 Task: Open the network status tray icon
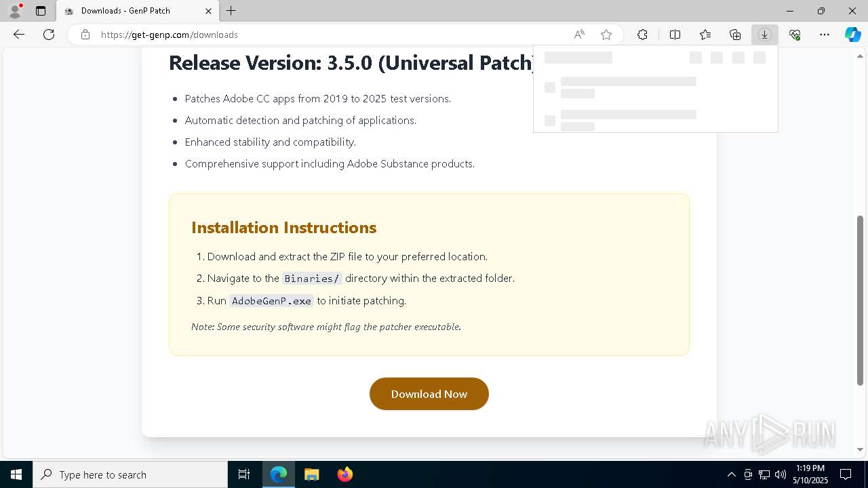coord(764,474)
